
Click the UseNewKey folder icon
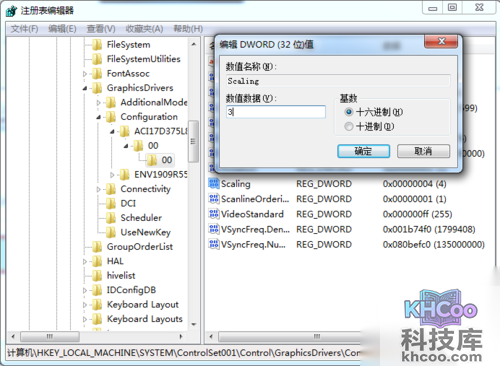pos(111,232)
